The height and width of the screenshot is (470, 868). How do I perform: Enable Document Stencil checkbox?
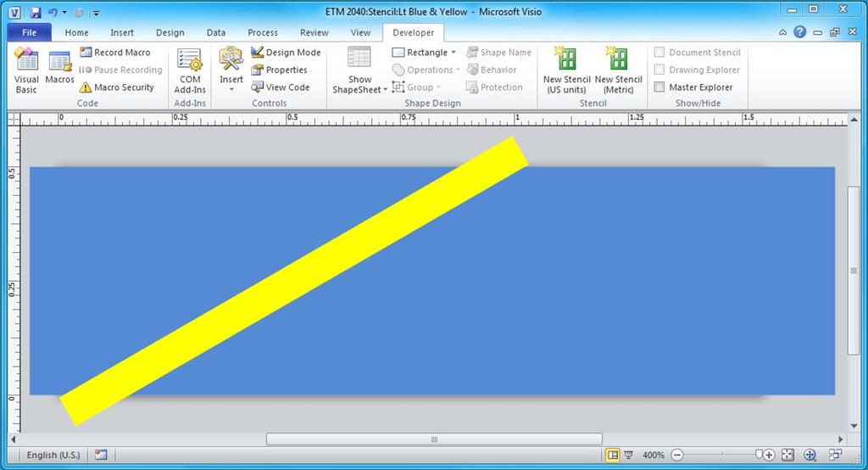(x=659, y=52)
